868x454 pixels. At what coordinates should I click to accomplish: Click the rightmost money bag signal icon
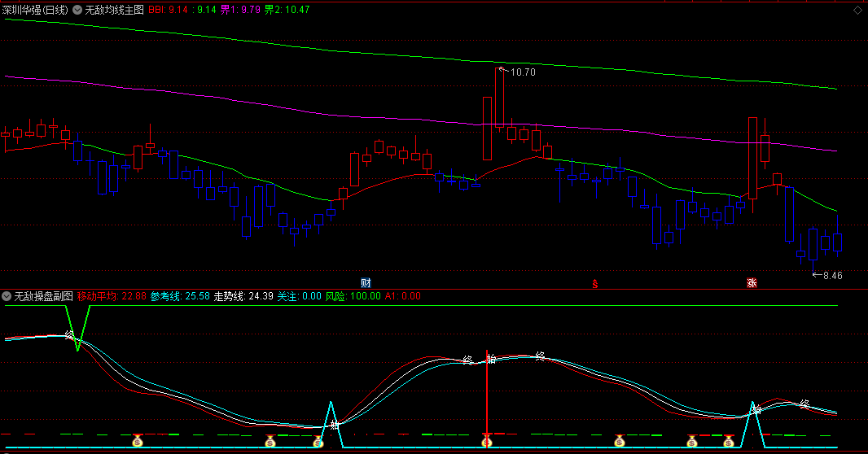click(728, 441)
